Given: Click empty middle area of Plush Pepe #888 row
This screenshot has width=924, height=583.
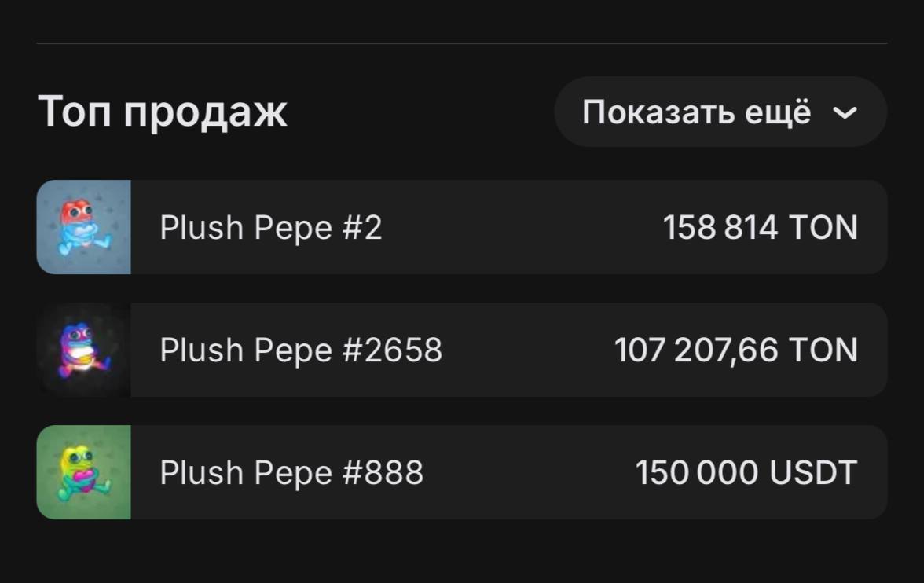Looking at the screenshot, I should pos(526,473).
